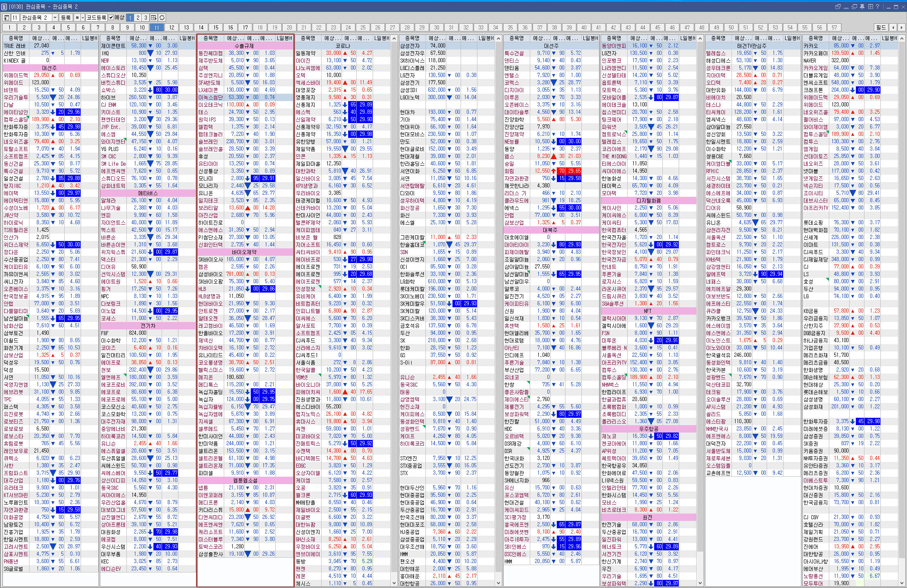This screenshot has height=588, width=907.
Task: Click the 디지털화폐 group header
Action: (x=648, y=201)
